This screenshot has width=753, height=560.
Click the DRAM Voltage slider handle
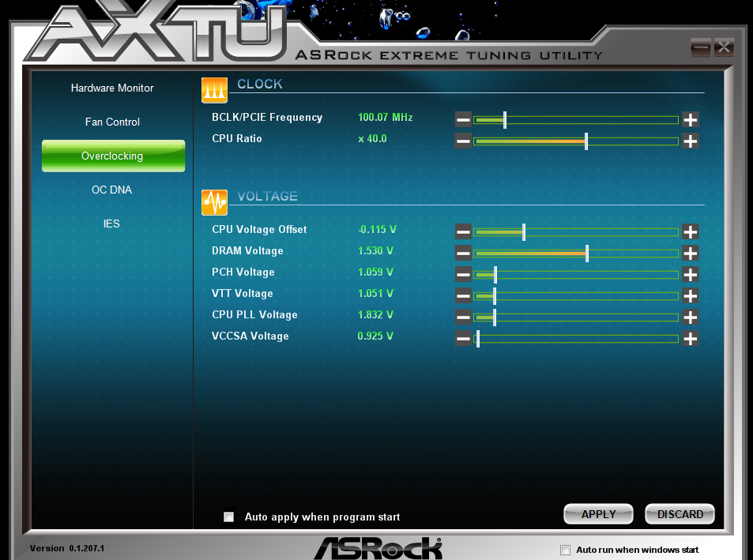point(587,254)
